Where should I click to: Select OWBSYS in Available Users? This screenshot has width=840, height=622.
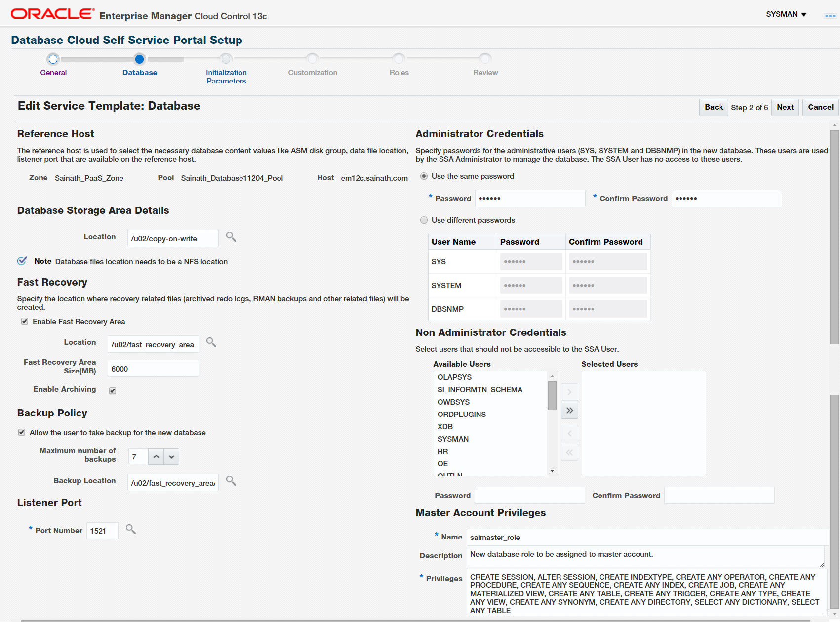[x=491, y=402]
